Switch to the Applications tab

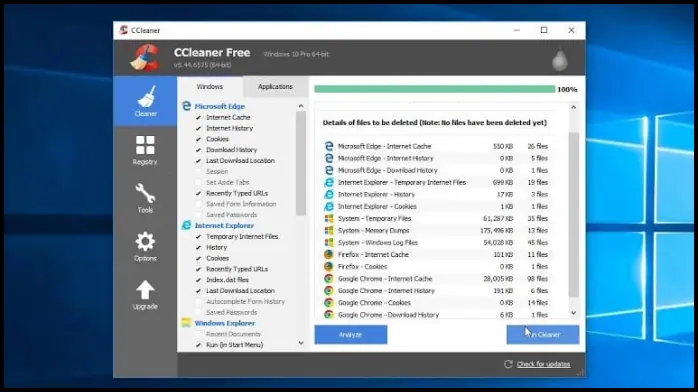[275, 87]
